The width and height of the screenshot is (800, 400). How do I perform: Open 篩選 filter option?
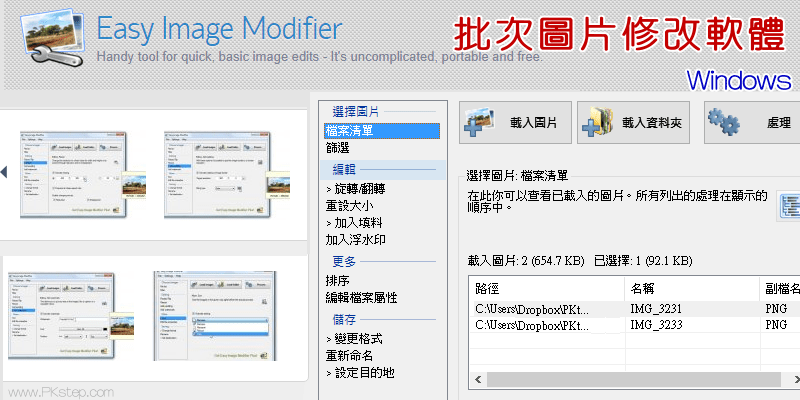337,148
